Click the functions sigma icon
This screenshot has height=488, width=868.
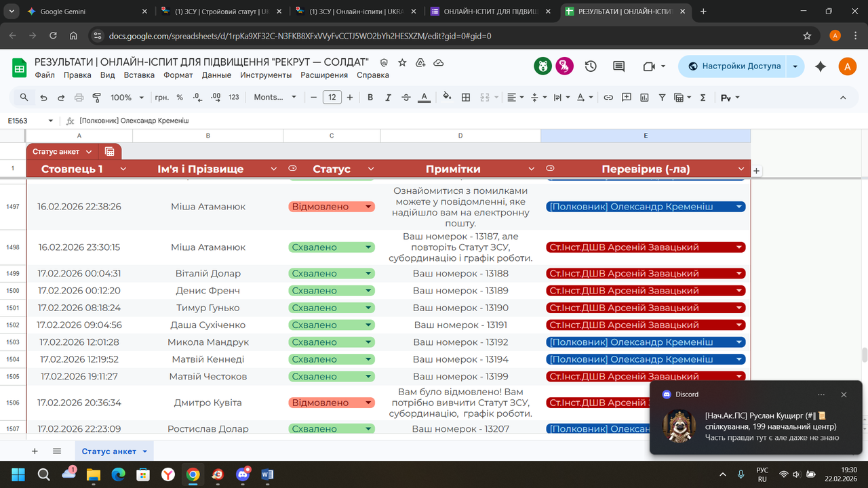(703, 98)
